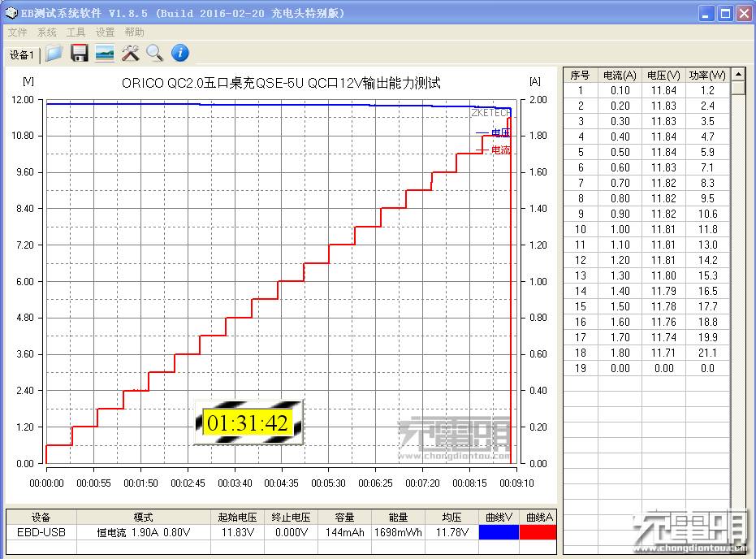Click the picture screenshot toolbar icon
The image size is (756, 559).
pyautogui.click(x=105, y=53)
